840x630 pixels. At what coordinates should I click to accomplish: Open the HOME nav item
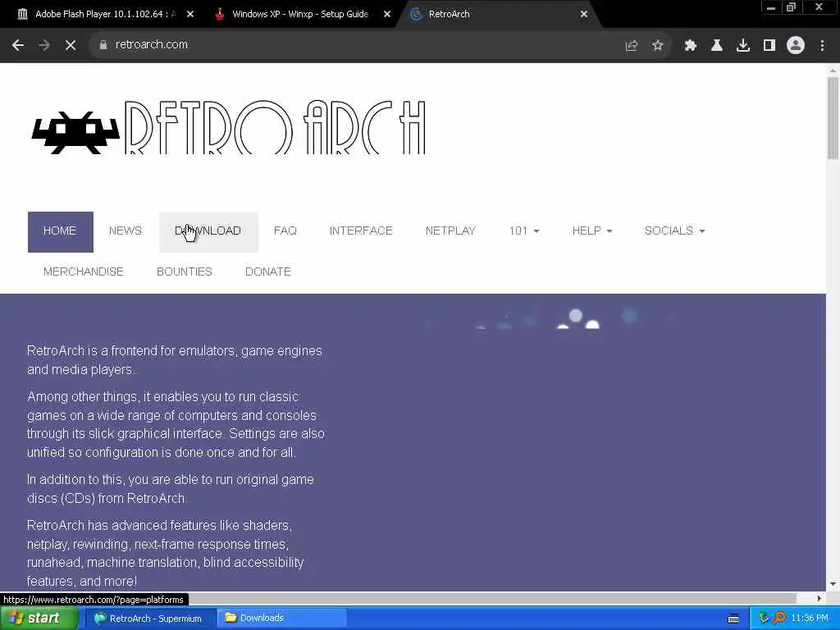[61, 232]
